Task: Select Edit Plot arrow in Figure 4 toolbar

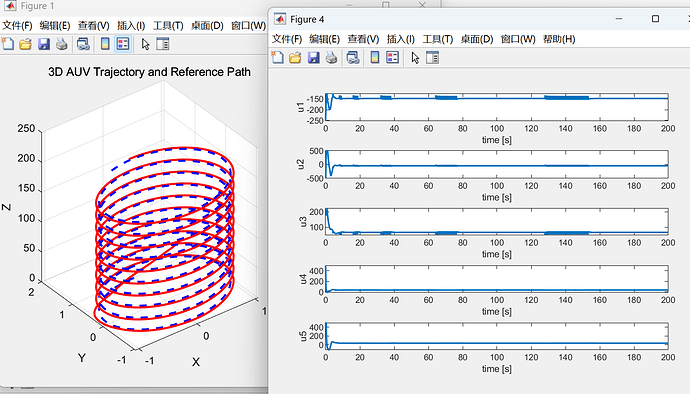Action: pyautogui.click(x=415, y=58)
